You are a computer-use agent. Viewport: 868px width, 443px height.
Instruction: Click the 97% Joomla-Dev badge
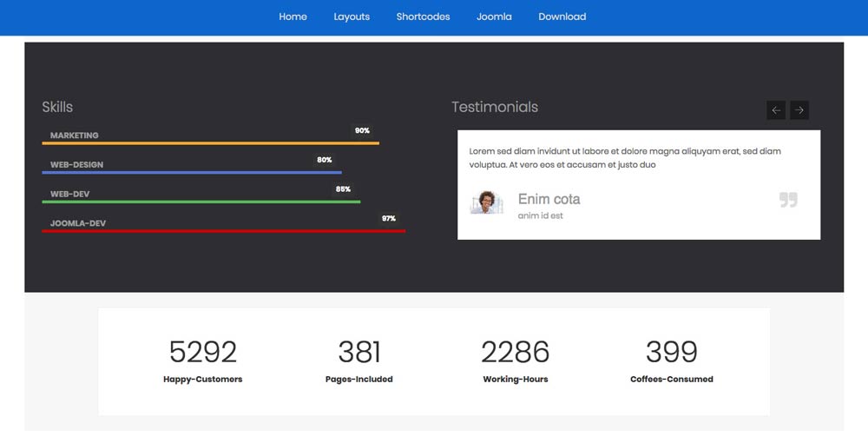pyautogui.click(x=388, y=219)
